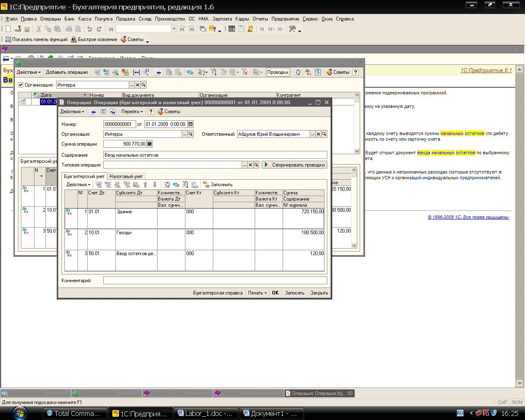Click move row down arrow in postings toolbar

155,185
